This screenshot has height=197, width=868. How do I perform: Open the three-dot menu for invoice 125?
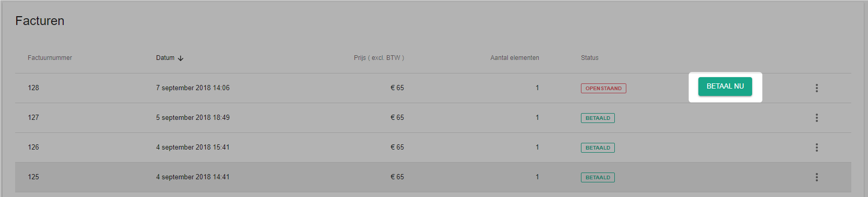click(816, 177)
